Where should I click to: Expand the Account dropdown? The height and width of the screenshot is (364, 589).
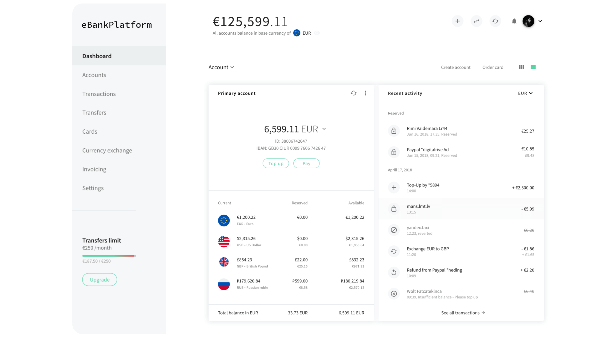coord(221,67)
